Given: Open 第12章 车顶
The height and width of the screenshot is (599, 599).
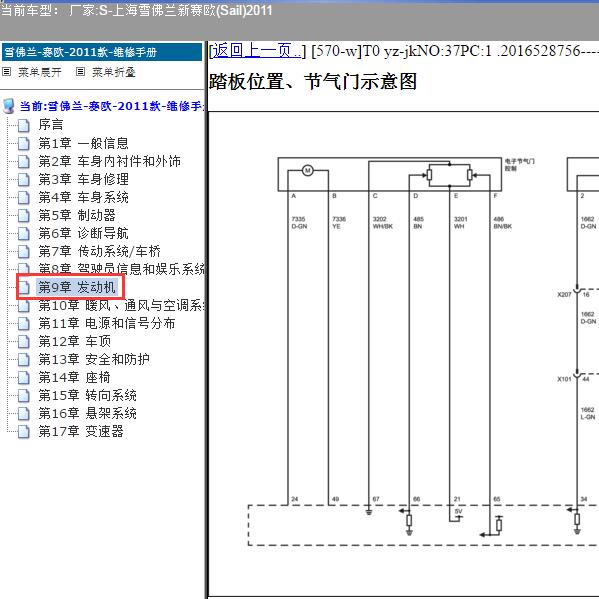Looking at the screenshot, I should 74,341.
